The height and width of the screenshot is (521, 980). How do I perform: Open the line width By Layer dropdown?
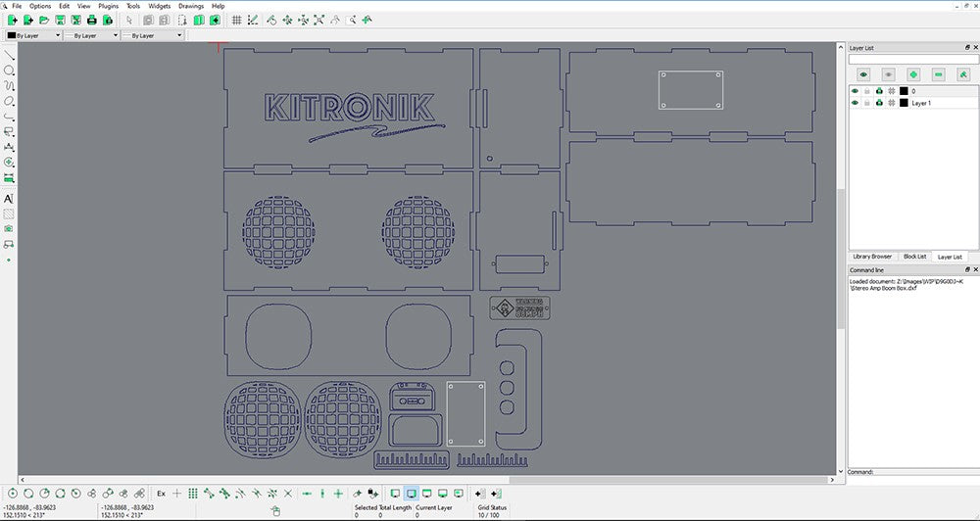pos(90,36)
